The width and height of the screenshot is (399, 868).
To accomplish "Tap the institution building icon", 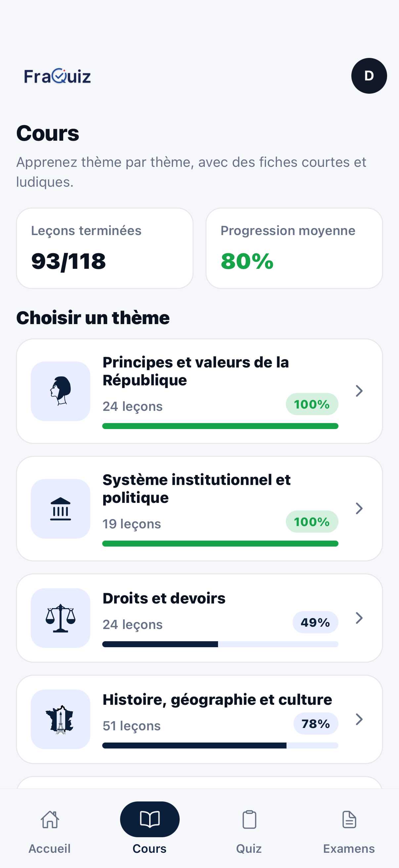I will click(x=61, y=508).
